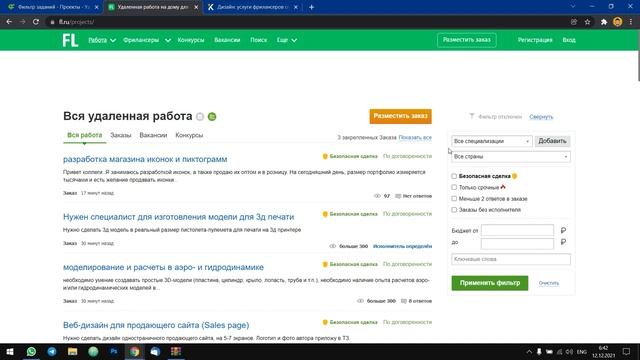Click the gray round icon beside page heading
Screen dimensions: 640x360
pos(200,117)
